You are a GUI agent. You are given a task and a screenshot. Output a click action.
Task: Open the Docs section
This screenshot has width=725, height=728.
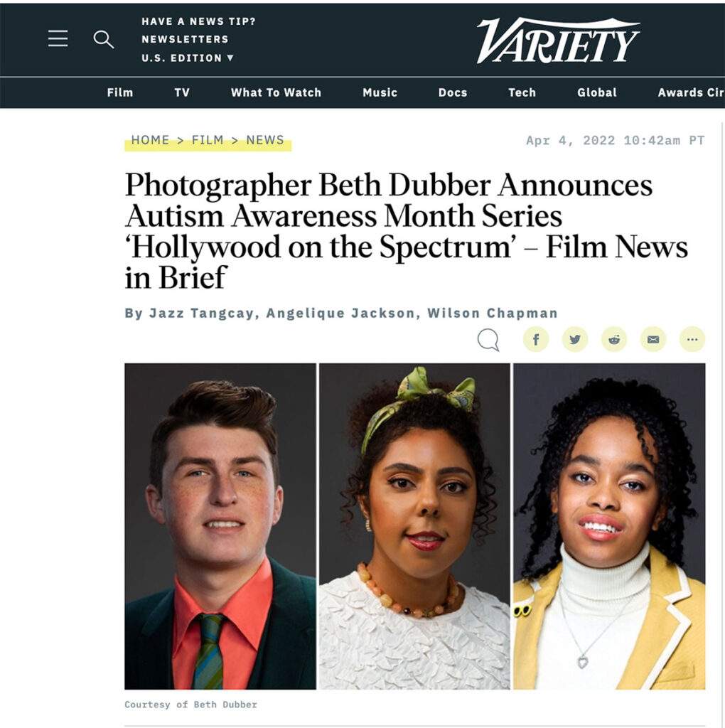coord(453,92)
